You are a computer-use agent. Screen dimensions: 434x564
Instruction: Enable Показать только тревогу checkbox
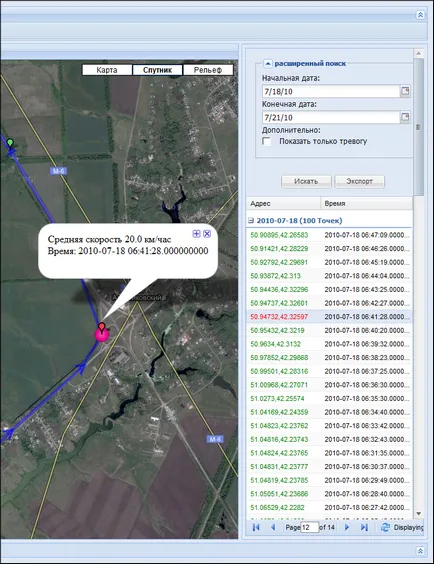[267, 141]
